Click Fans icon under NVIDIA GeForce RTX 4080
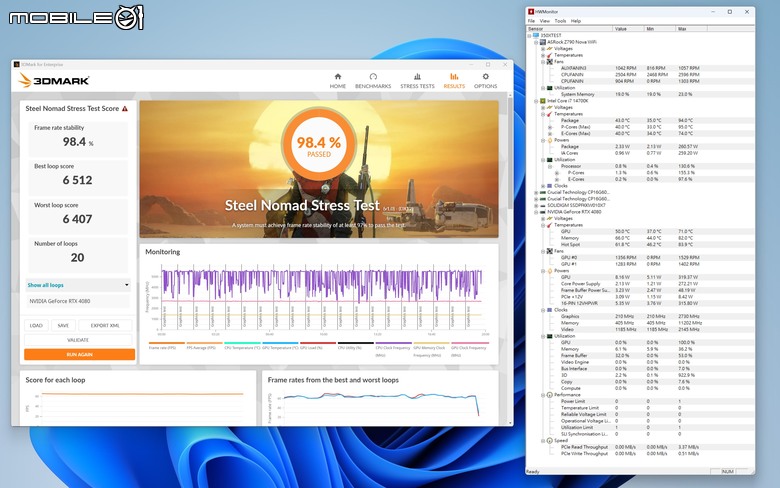Viewport: 780px width, 488px height. click(x=550, y=251)
